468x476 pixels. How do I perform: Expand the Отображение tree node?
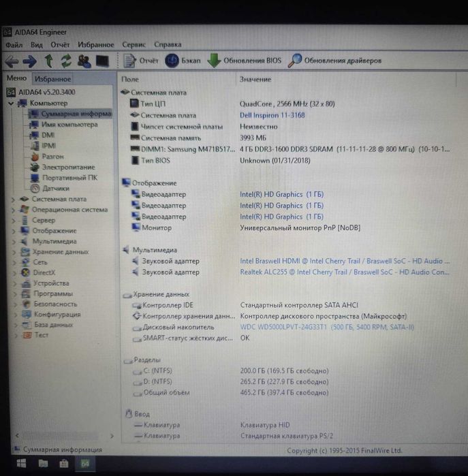click(x=14, y=232)
